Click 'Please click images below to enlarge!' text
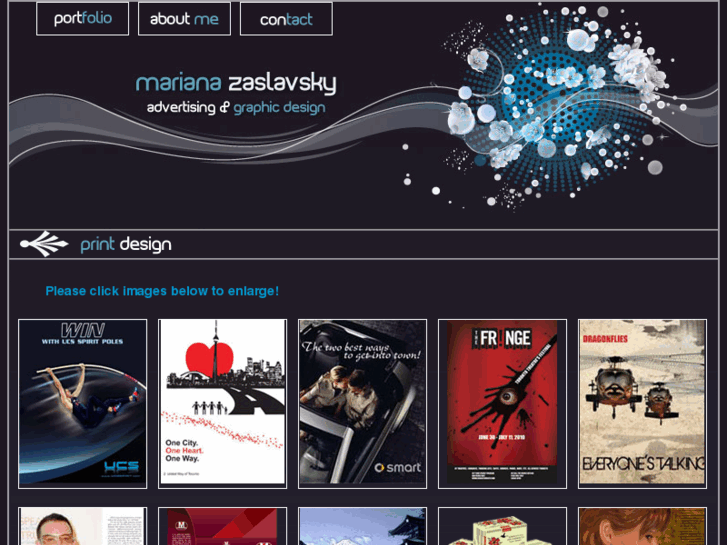The height and width of the screenshot is (545, 727). [162, 291]
